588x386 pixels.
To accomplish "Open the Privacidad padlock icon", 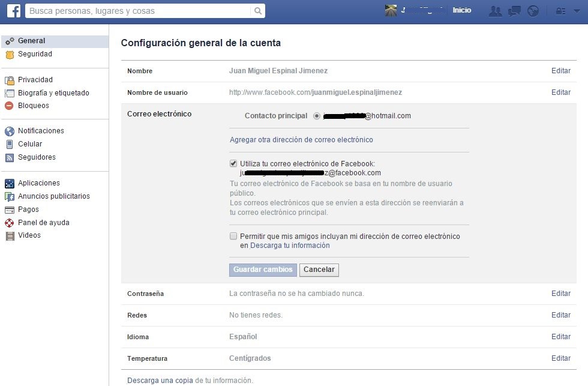I will (x=10, y=80).
